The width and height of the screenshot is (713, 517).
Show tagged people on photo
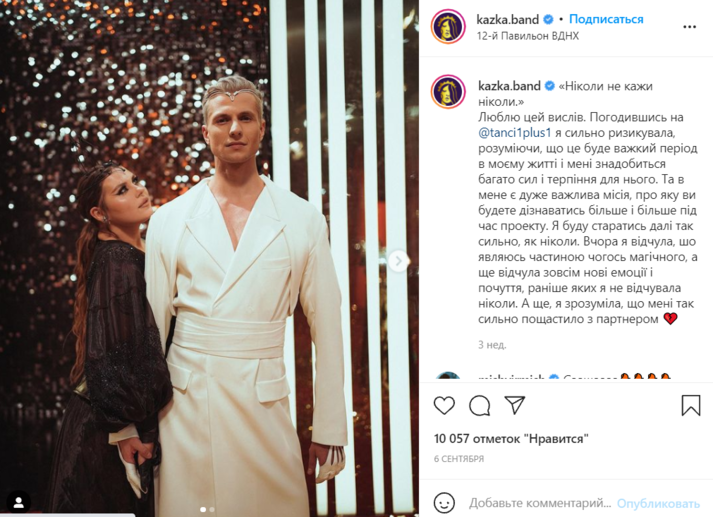(19, 502)
